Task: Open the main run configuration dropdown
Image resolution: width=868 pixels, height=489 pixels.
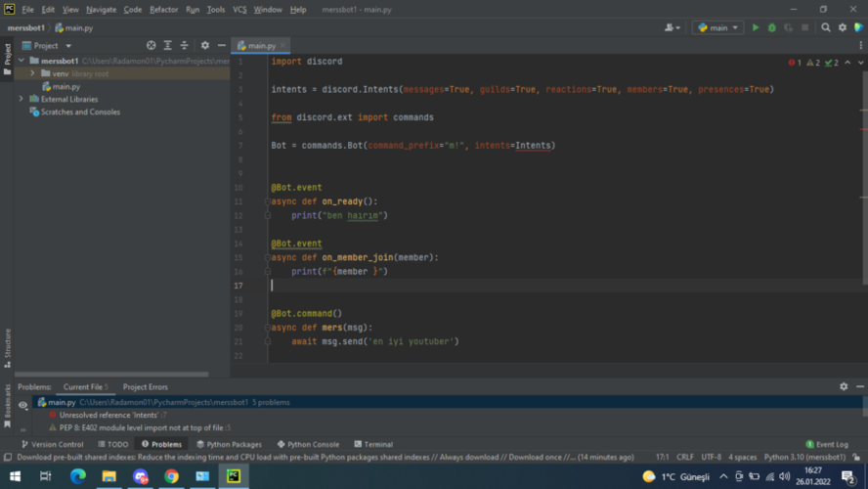Action: pyautogui.click(x=718, y=27)
